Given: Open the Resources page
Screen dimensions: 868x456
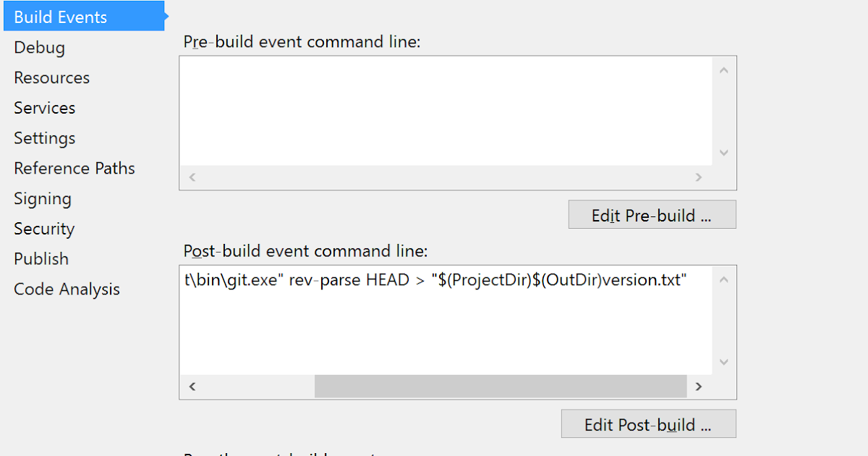Looking at the screenshot, I should [51, 77].
